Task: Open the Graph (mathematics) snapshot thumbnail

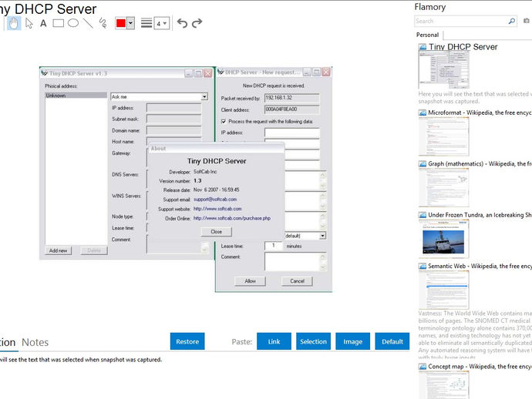Action: tap(444, 187)
